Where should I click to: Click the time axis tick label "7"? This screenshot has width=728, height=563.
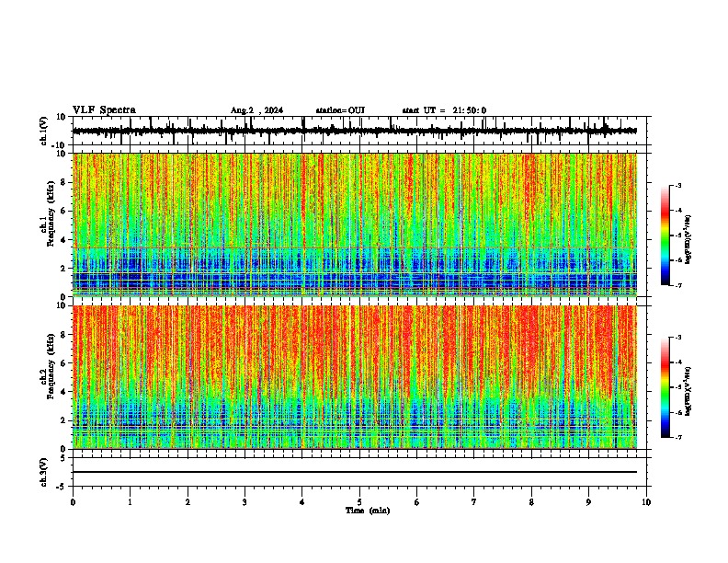coord(474,502)
